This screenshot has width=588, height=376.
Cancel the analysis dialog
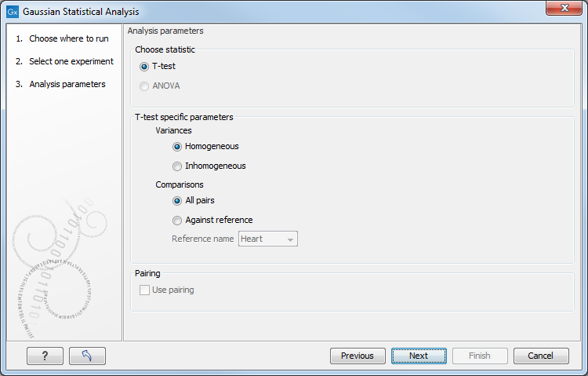coord(541,356)
